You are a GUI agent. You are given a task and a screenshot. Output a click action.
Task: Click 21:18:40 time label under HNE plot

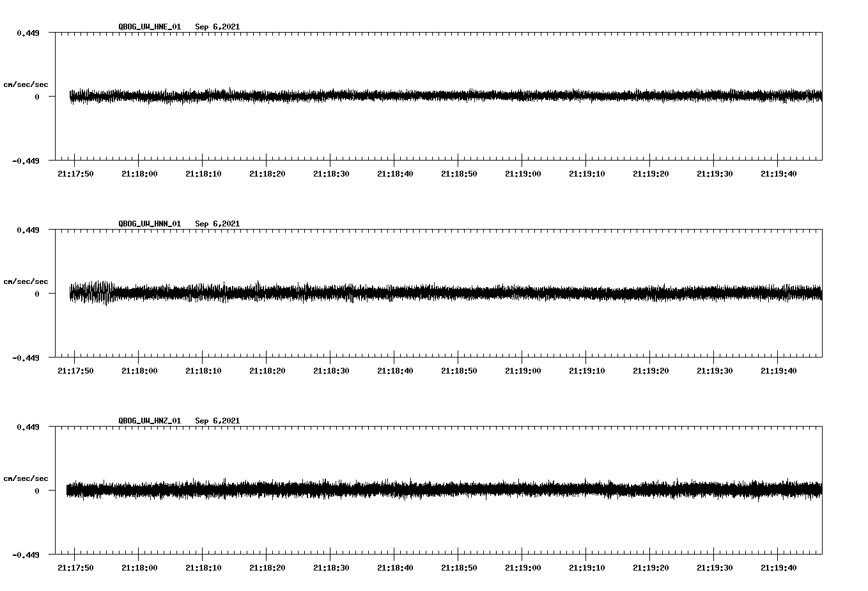[395, 174]
